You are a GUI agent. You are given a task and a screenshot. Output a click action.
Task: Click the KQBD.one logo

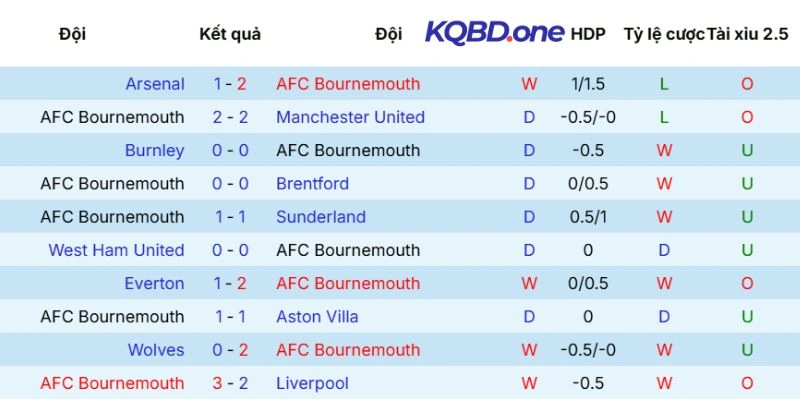tap(495, 32)
